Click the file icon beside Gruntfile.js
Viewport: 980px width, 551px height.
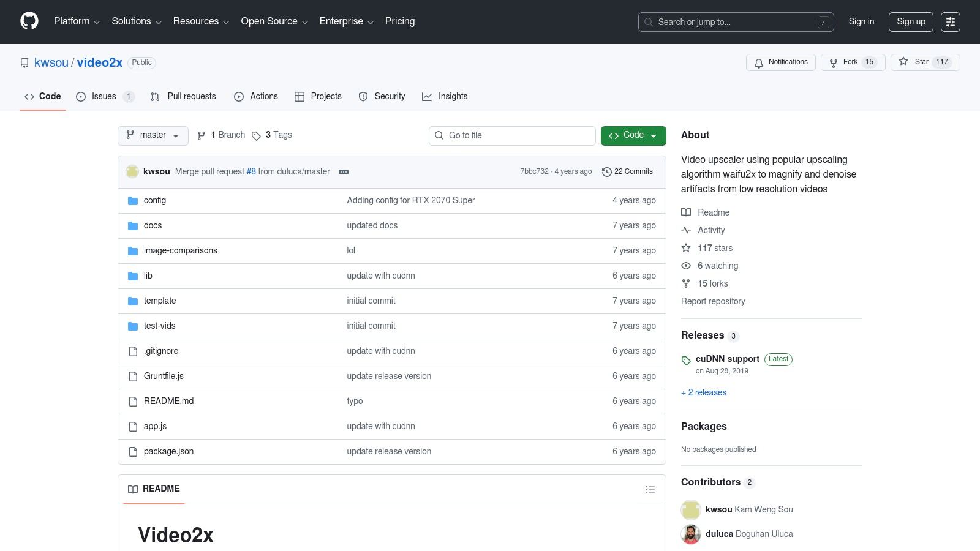pyautogui.click(x=133, y=377)
